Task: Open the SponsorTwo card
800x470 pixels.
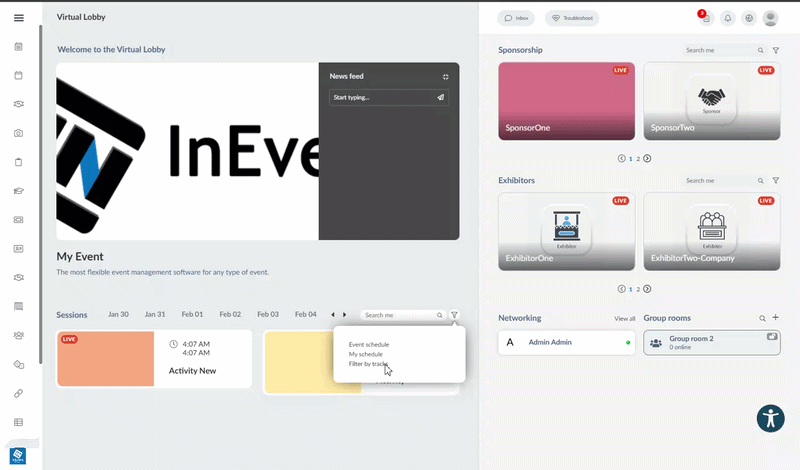Action: (x=712, y=101)
